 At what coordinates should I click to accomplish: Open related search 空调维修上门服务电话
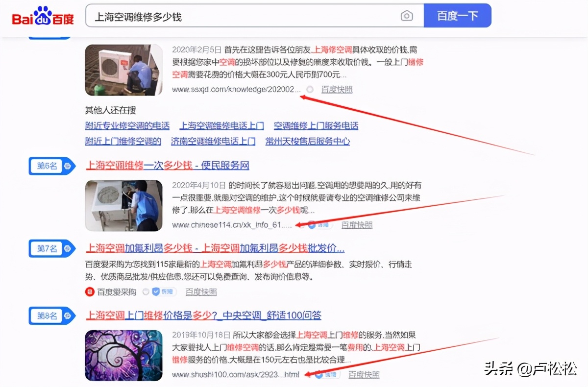316,125
